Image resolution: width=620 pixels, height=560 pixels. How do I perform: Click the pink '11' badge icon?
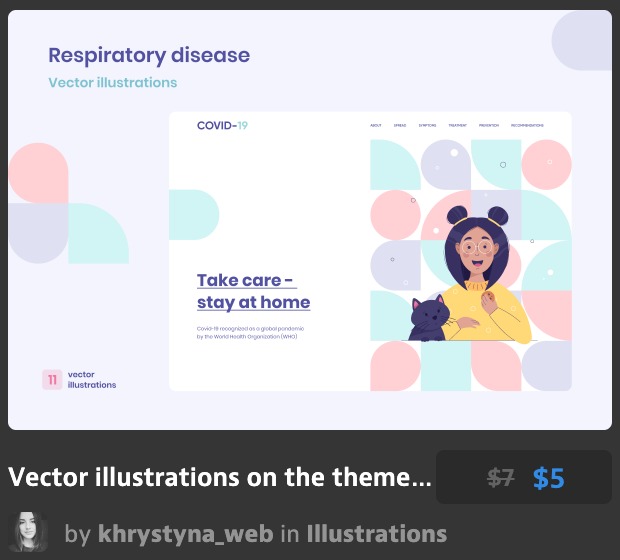point(52,379)
